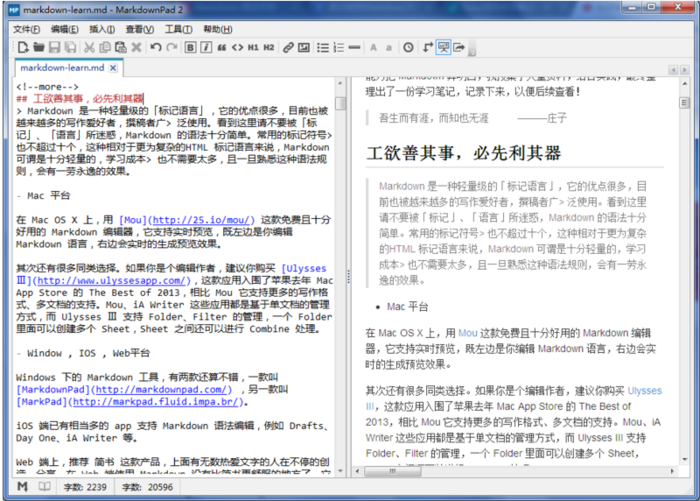Click the toolbar overflow options arrow
700x501 pixels.
[472, 50]
